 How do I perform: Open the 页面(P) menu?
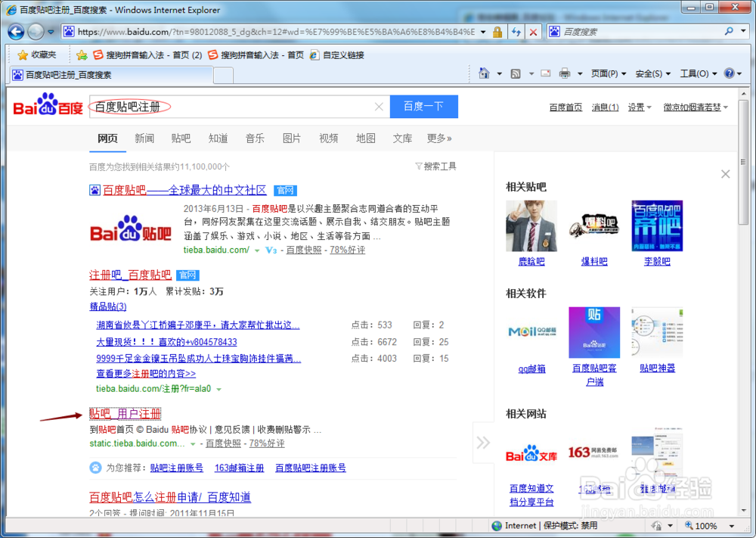(x=609, y=73)
